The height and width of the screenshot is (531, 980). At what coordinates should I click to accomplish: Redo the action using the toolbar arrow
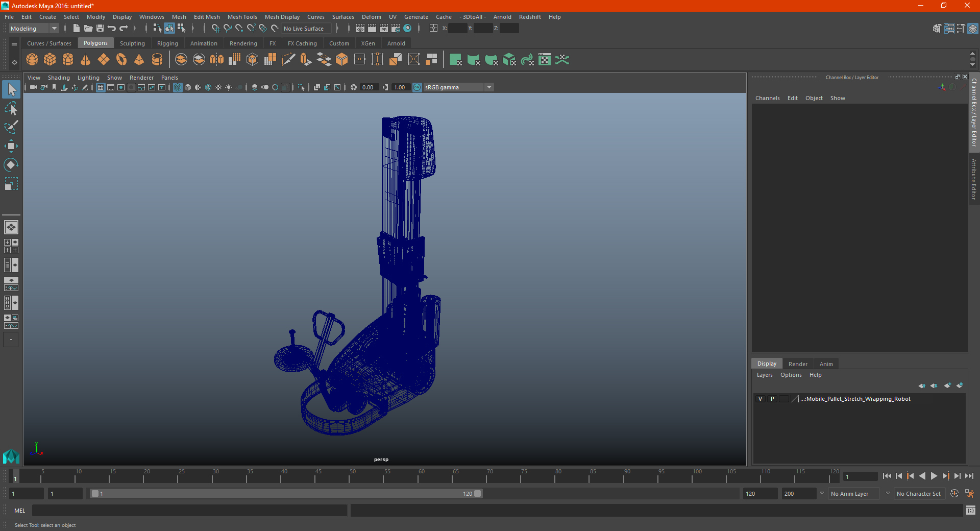(124, 29)
